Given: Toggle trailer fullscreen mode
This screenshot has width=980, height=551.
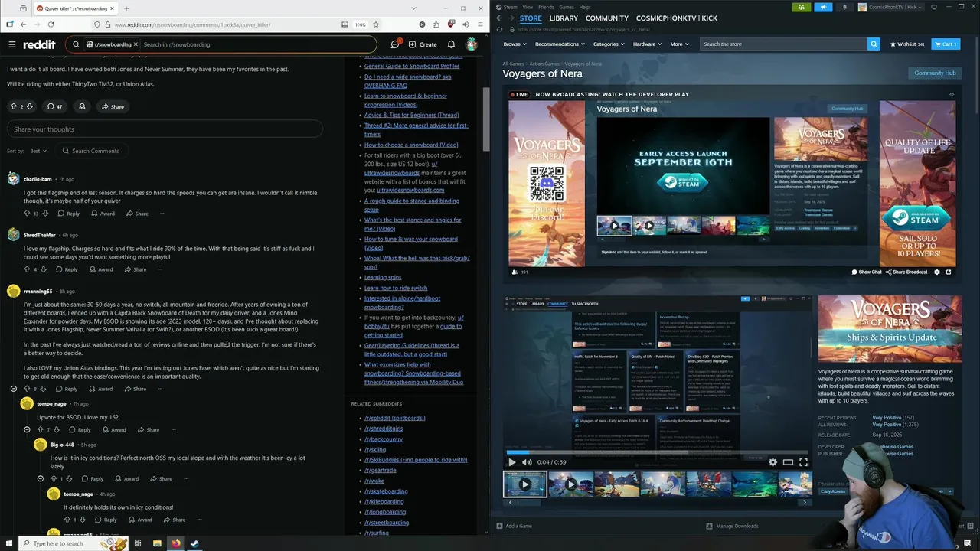Looking at the screenshot, I should [803, 462].
